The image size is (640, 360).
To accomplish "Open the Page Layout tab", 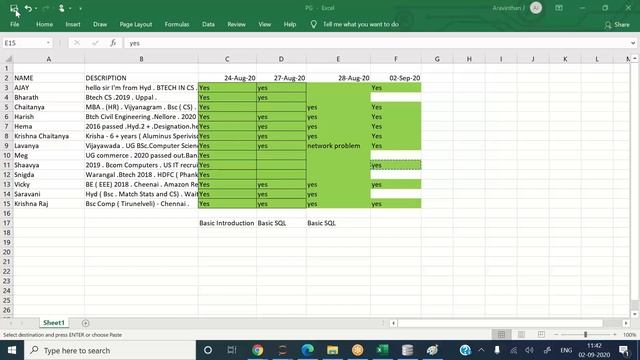I will (136, 24).
